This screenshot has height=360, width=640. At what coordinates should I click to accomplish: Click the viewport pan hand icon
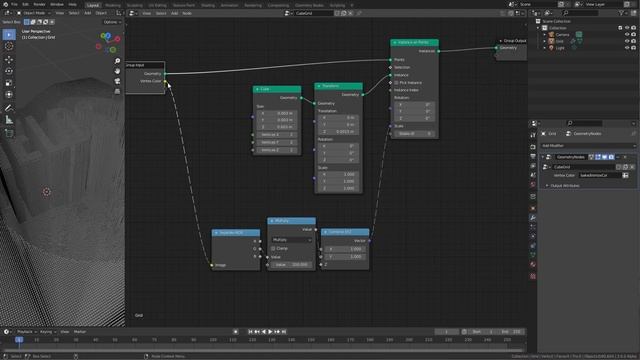118,71
